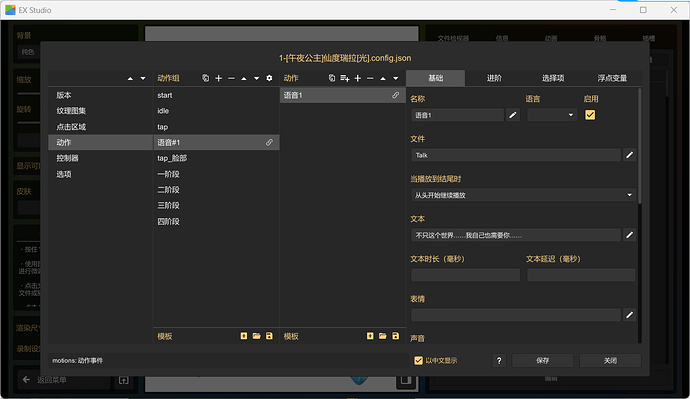Click the 文本延迟（毫秒） input field
Image resolution: width=690 pixels, height=399 pixels.
581,275
